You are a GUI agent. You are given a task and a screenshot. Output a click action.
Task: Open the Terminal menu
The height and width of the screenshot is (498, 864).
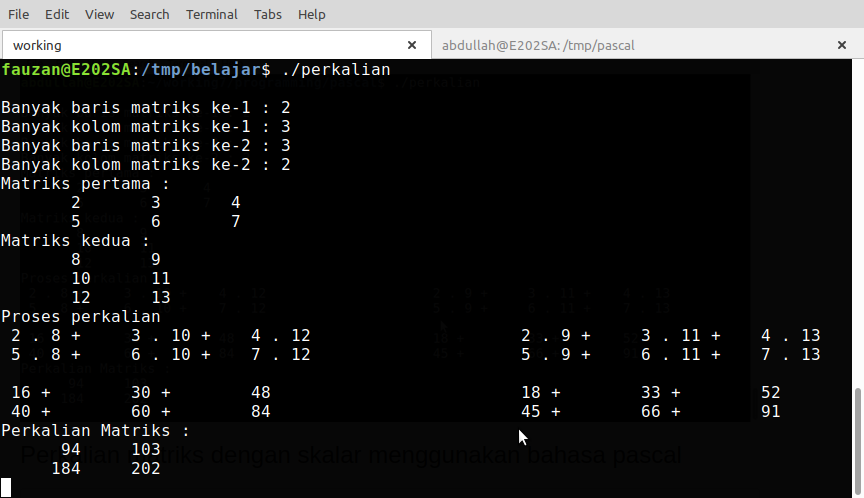[x=211, y=14]
